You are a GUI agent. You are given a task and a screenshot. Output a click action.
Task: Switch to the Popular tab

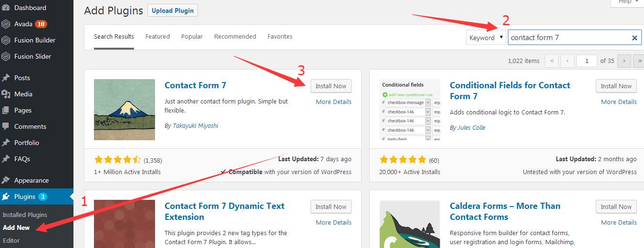tap(192, 37)
